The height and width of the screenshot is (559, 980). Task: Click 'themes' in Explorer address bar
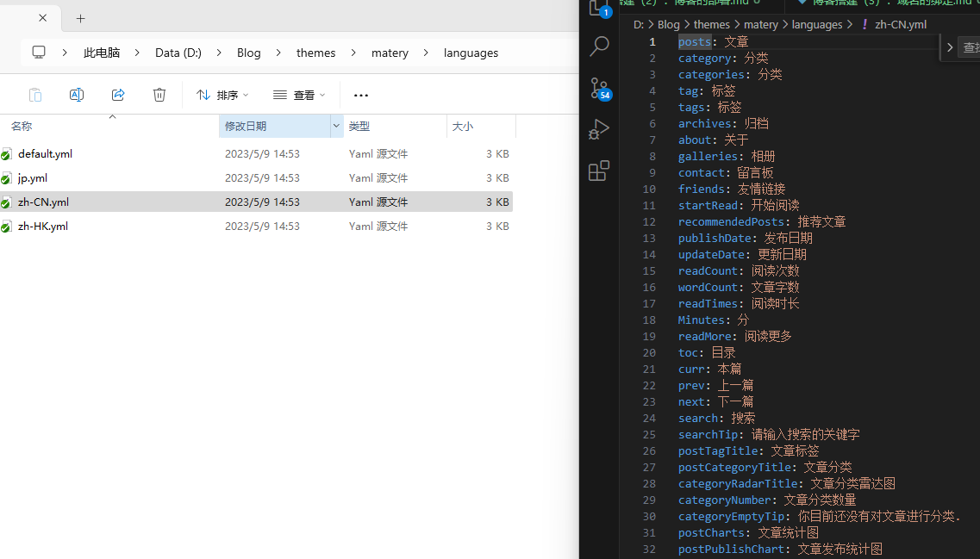315,53
